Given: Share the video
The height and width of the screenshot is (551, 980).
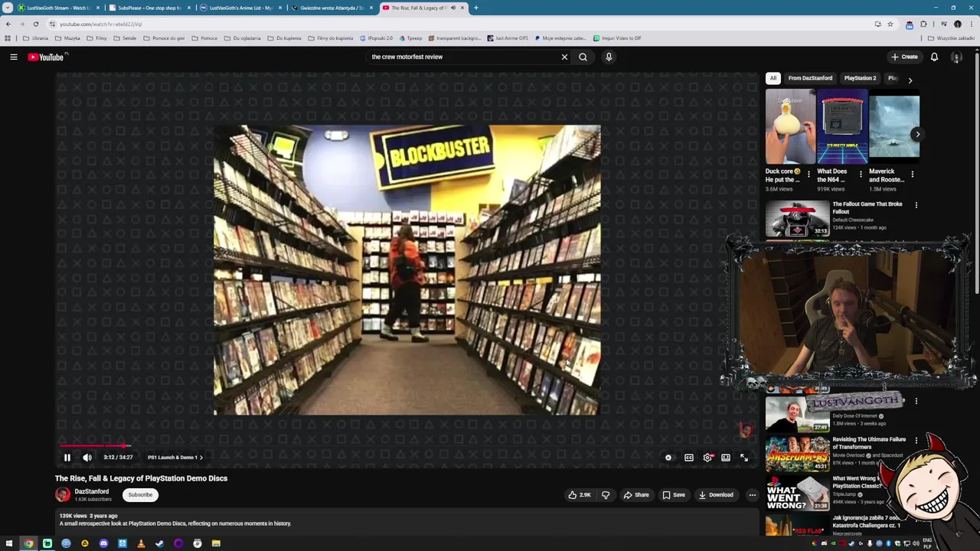Looking at the screenshot, I should click(x=635, y=495).
